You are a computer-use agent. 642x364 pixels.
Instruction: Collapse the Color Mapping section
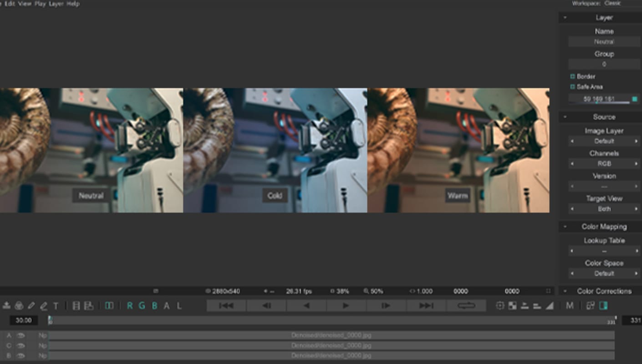coord(565,227)
